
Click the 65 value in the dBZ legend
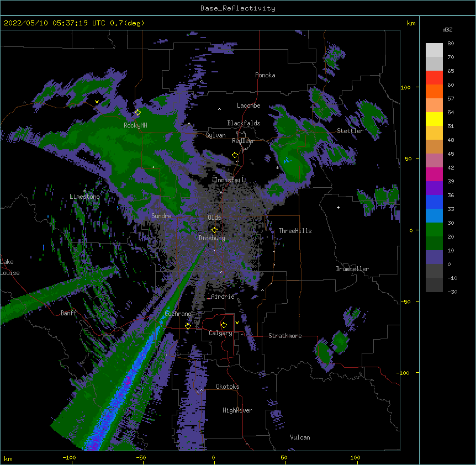[x=451, y=71]
